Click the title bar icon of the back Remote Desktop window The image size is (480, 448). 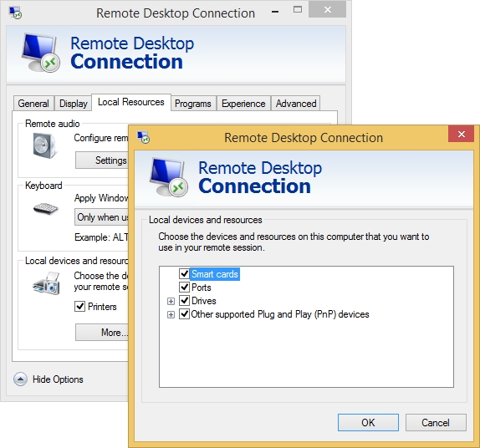[15, 13]
